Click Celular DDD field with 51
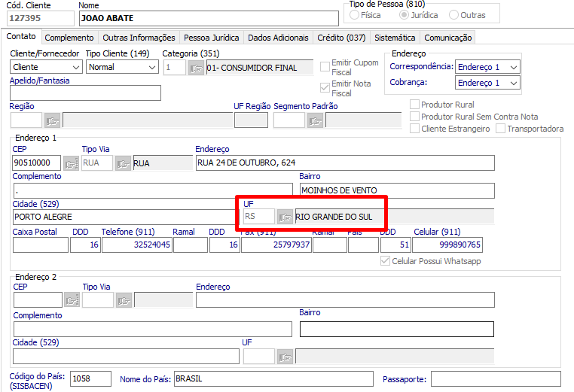Image resolution: width=574 pixels, height=392 pixels. [396, 245]
